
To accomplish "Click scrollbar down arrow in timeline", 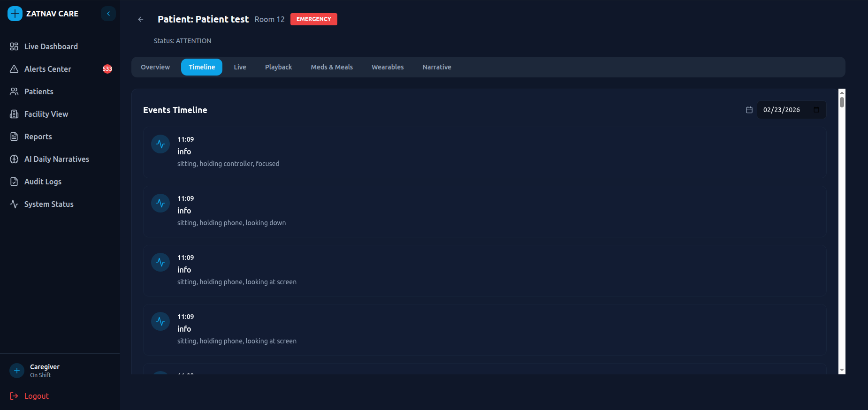I will pos(842,370).
